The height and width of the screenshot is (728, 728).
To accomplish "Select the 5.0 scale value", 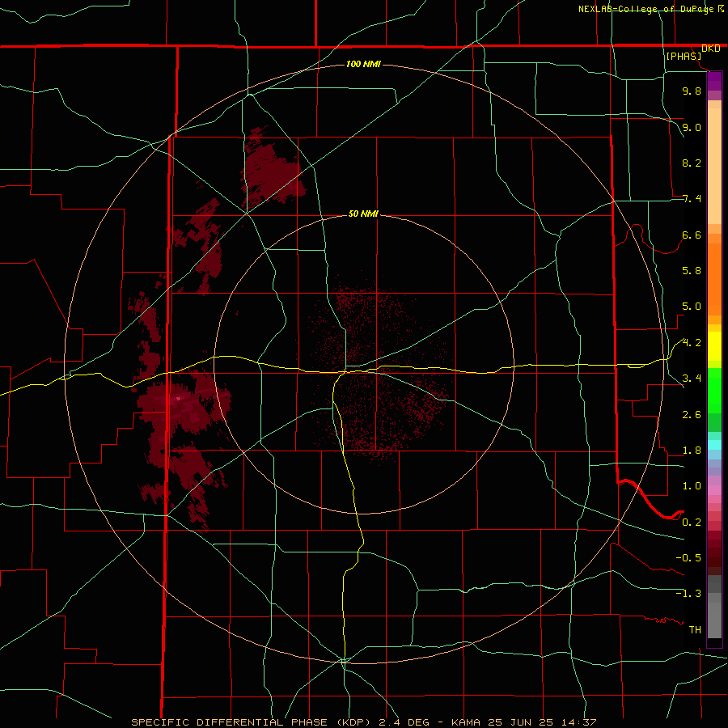I will 692,307.
